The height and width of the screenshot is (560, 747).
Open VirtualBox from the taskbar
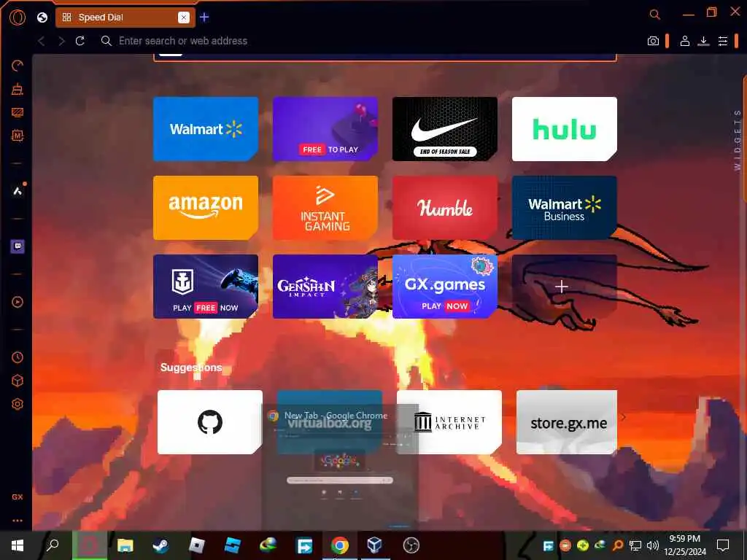(375, 545)
